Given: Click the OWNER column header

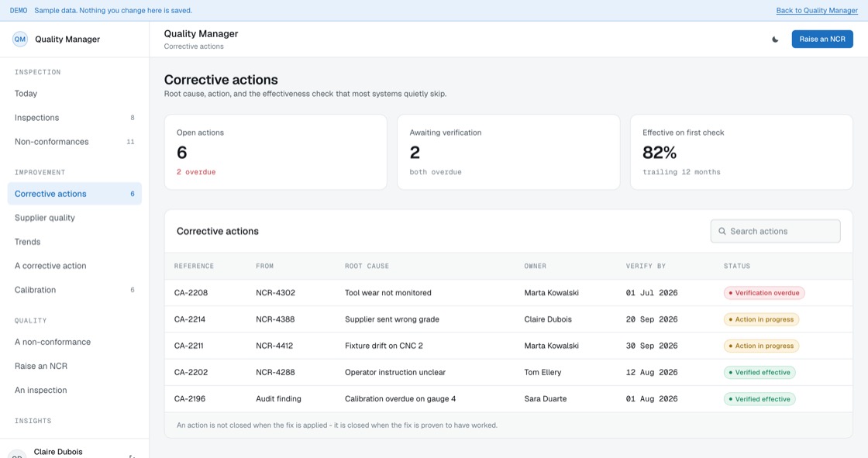Looking at the screenshot, I should point(536,267).
